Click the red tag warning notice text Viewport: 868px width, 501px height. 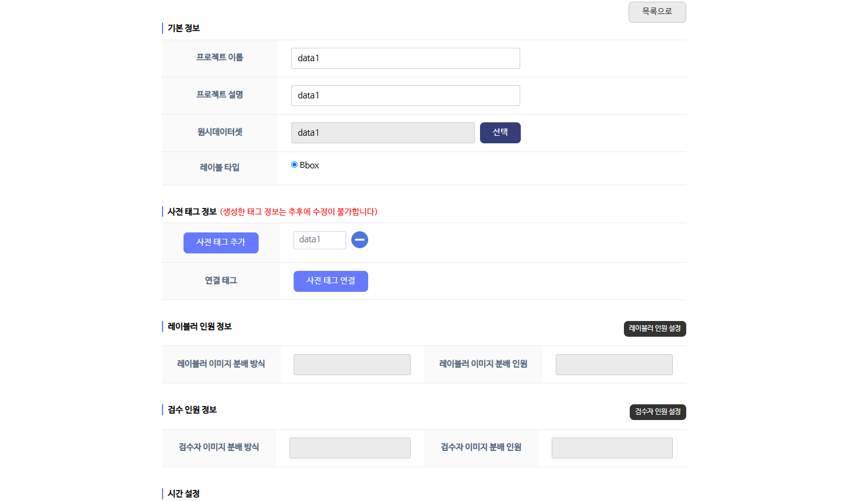(x=298, y=211)
